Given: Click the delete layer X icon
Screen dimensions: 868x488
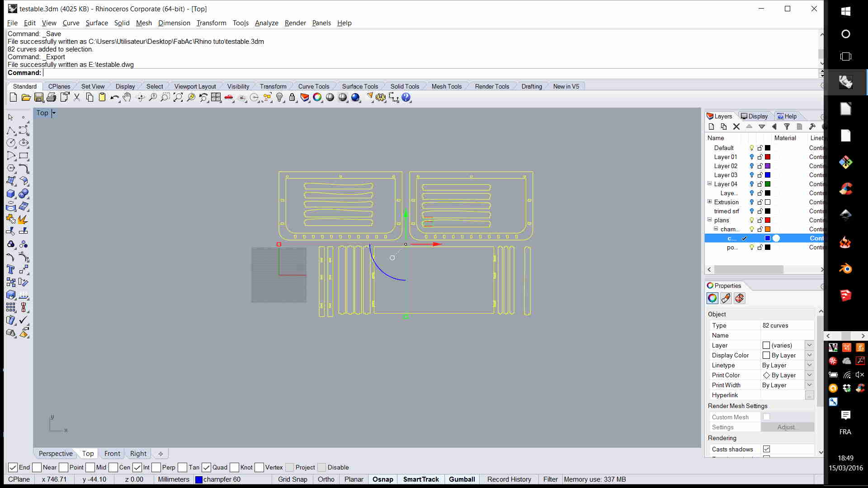Looking at the screenshot, I should coord(736,127).
